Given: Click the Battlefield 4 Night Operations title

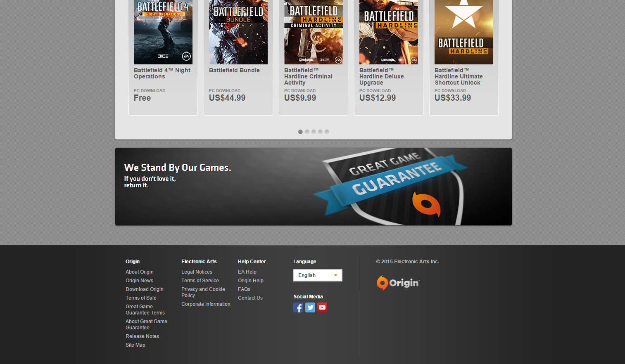Looking at the screenshot, I should 162,73.
